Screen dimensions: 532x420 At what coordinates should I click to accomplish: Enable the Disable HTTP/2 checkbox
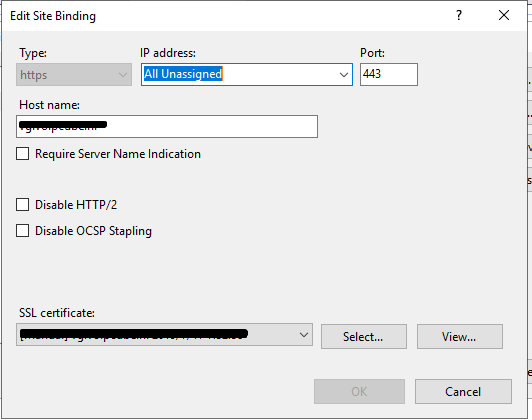pos(22,205)
